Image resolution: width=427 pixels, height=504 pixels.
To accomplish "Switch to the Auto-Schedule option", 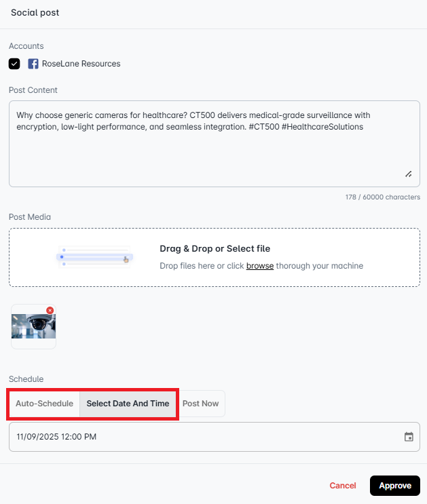I will 44,404.
